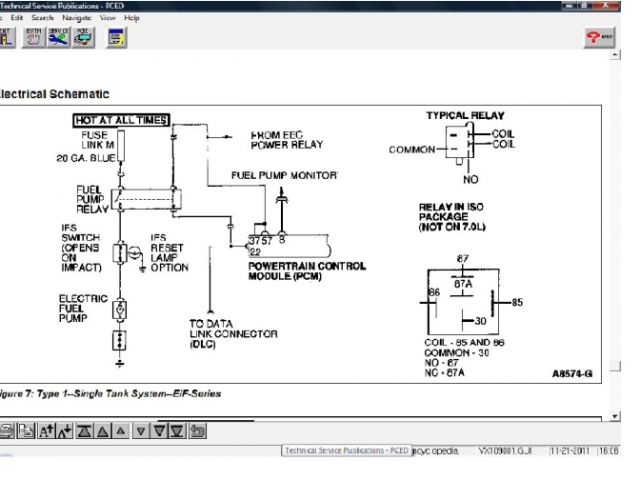
Task: Click the print icon in bottom toolbar
Action: (7, 431)
